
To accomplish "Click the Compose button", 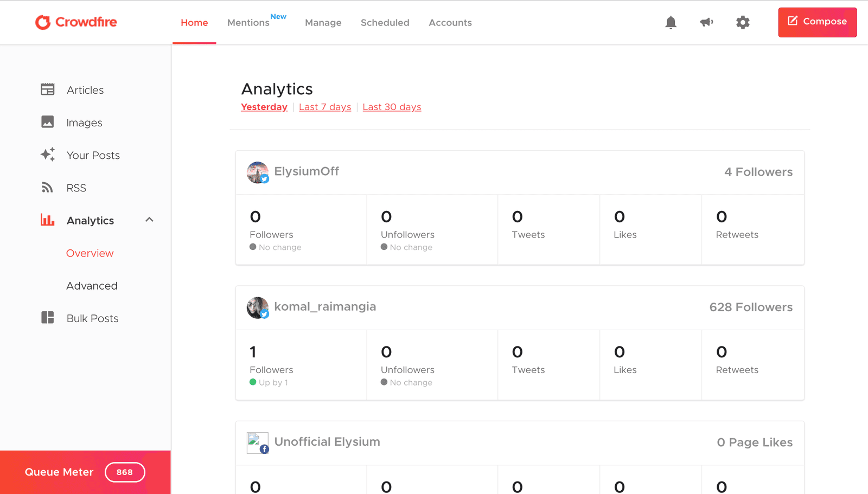I will point(817,22).
